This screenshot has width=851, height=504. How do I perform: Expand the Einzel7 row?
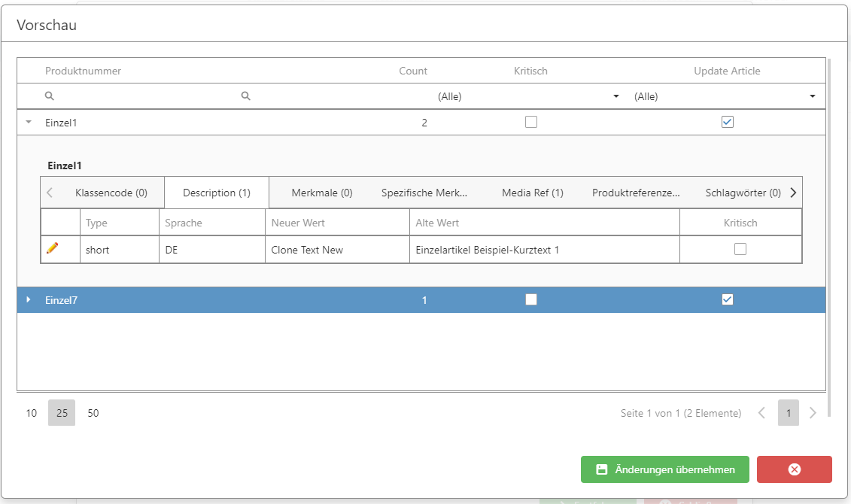click(29, 299)
